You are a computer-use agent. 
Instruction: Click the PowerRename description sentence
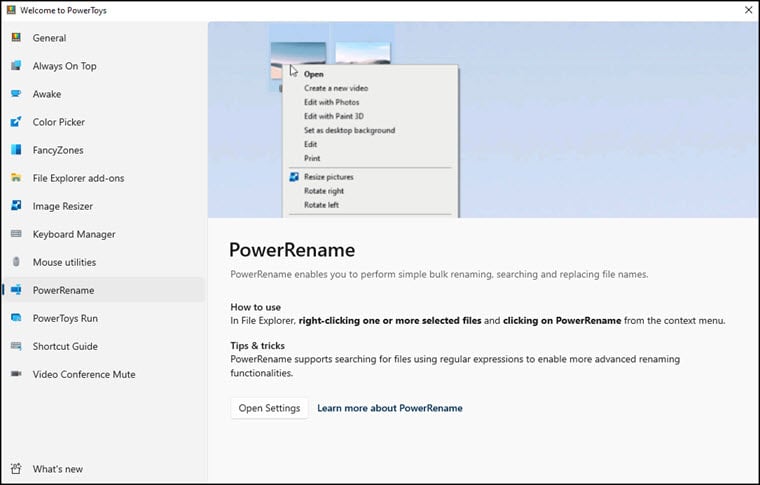(439, 274)
